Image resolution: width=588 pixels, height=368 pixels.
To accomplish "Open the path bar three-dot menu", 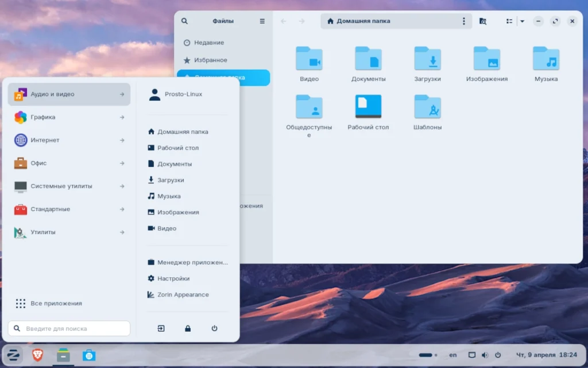I will [x=464, y=21].
